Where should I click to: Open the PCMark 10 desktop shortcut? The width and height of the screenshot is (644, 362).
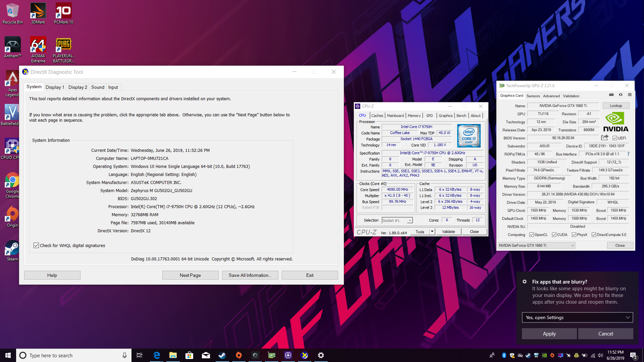[x=63, y=13]
